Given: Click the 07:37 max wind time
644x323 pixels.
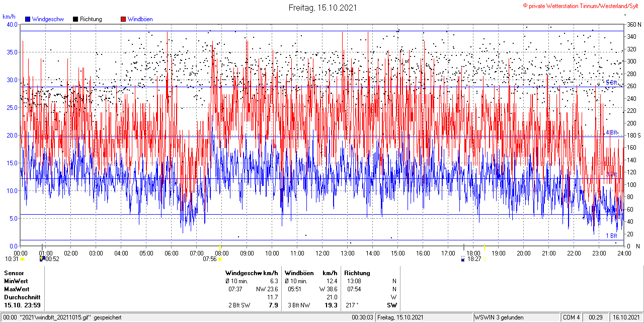Looking at the screenshot, I should [235, 289].
